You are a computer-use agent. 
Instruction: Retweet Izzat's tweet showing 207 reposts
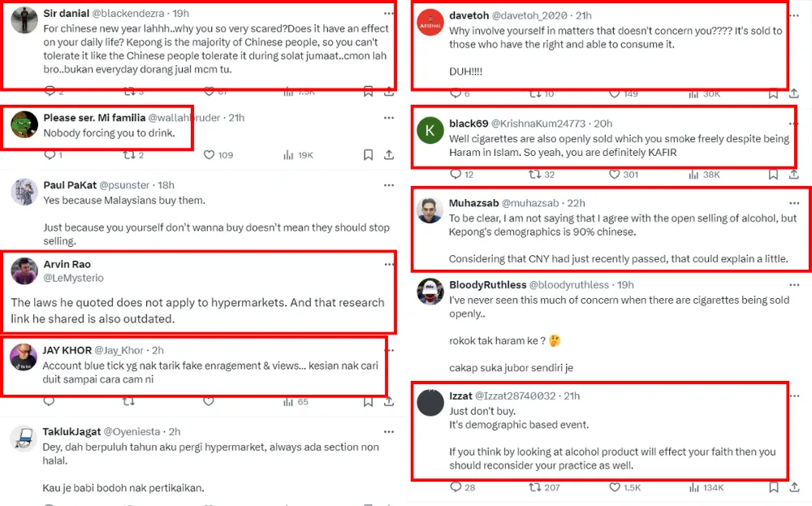click(x=533, y=487)
